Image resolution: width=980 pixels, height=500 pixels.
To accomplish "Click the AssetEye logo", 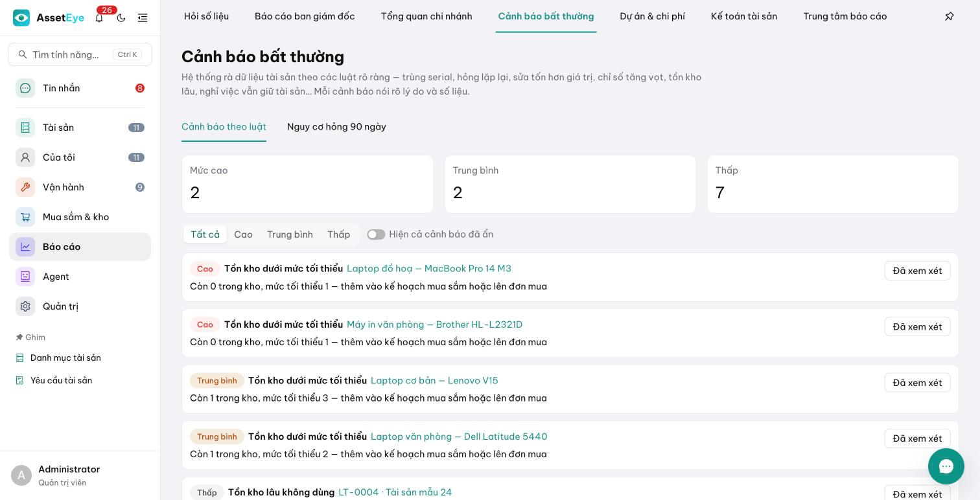I will coord(49,18).
